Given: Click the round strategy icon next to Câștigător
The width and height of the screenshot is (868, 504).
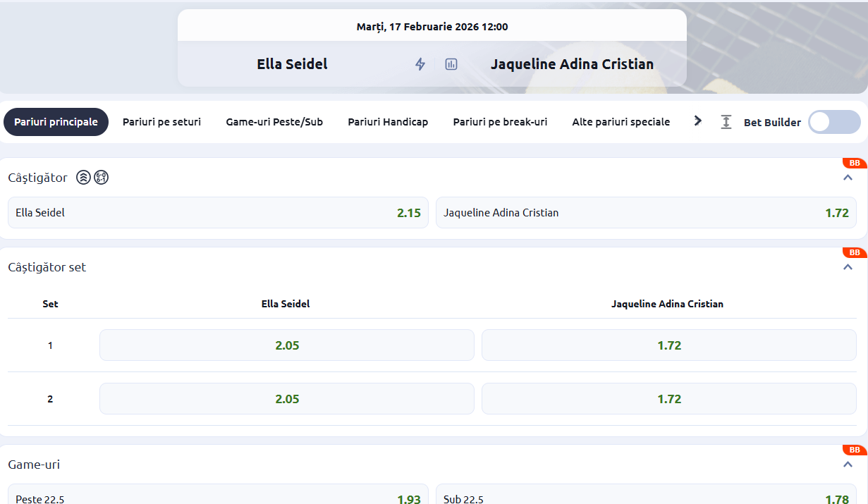Looking at the screenshot, I should pyautogui.click(x=101, y=178).
